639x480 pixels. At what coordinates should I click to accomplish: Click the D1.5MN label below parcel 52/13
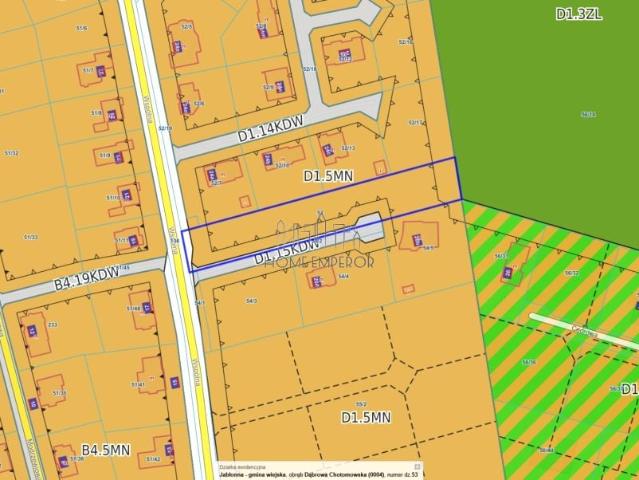point(328,176)
